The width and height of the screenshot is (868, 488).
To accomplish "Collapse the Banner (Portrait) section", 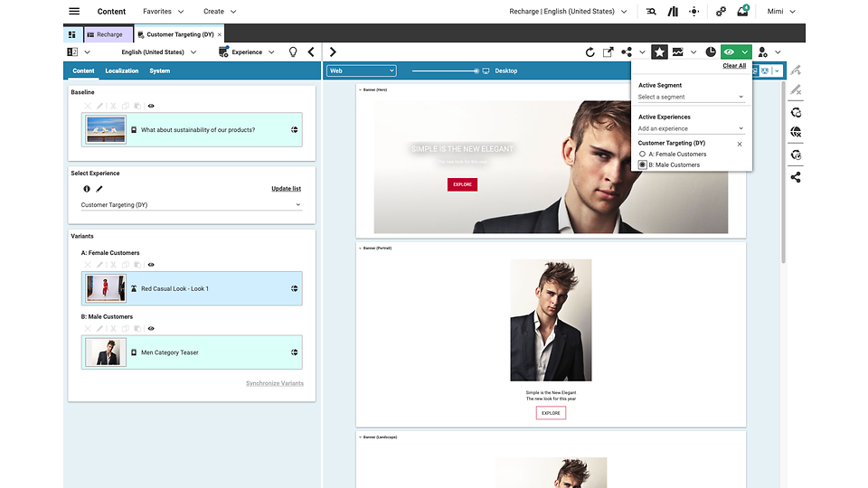I will (x=361, y=248).
